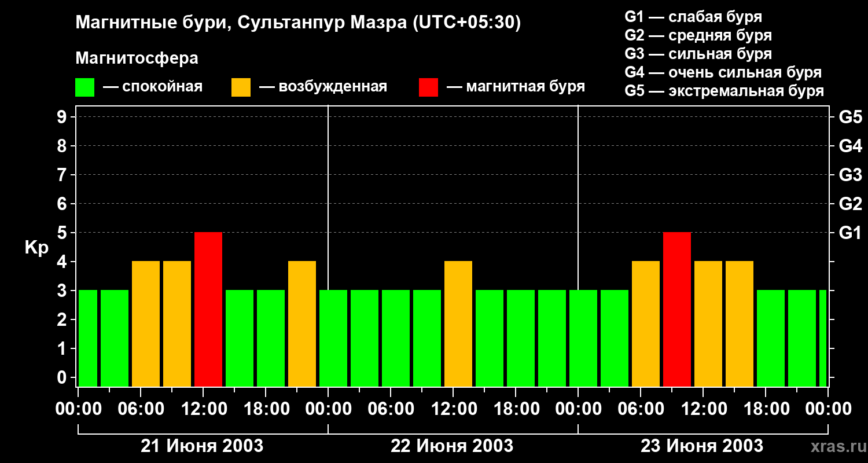Select the narrow first green bar at chart start
Viewport: 868px width, 463px height.
click(x=88, y=339)
